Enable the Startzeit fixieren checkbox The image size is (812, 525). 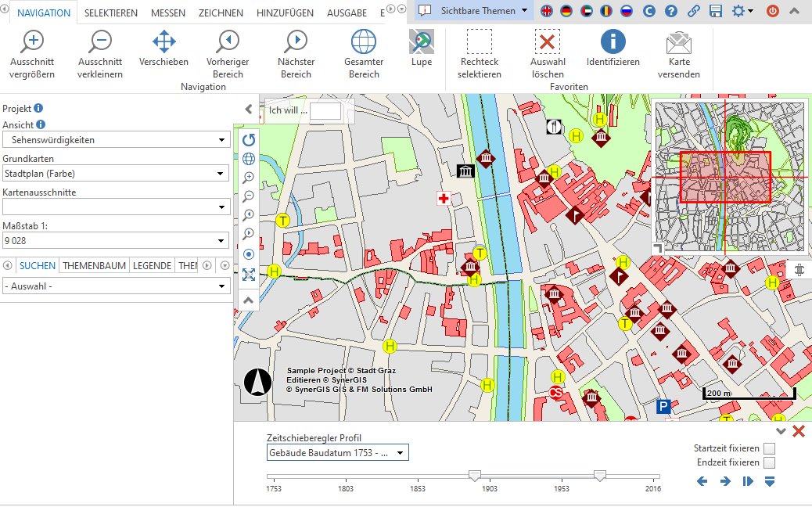click(769, 449)
